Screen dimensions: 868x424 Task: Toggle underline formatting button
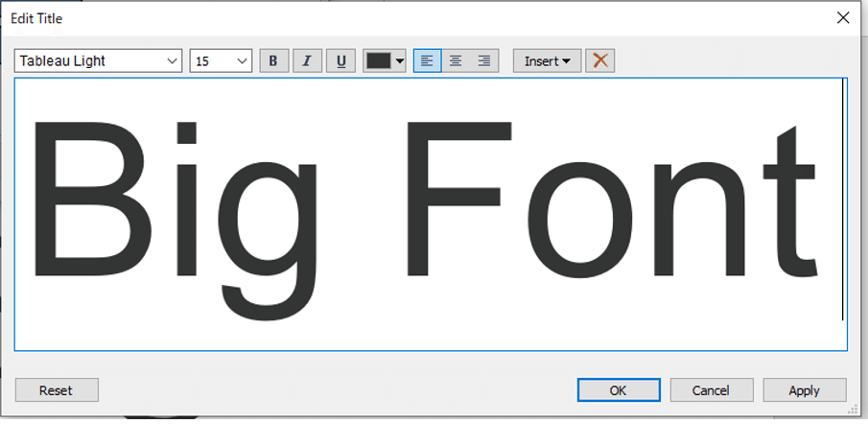coord(341,60)
